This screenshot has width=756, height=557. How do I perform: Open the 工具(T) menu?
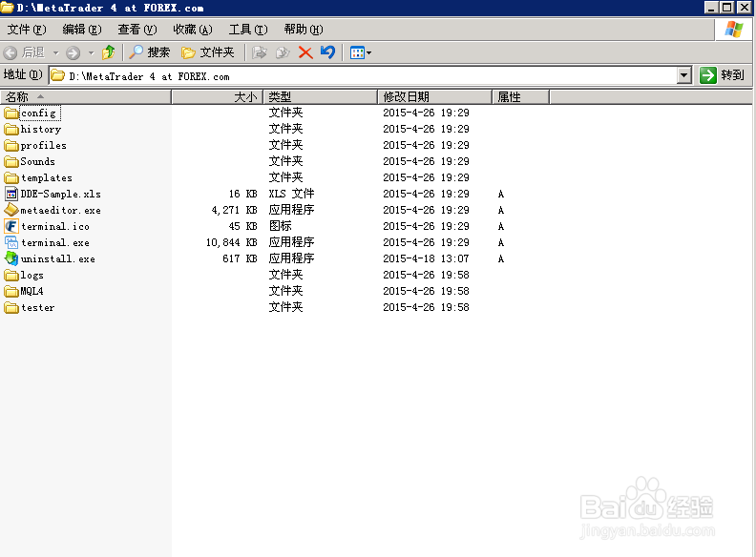point(248,30)
